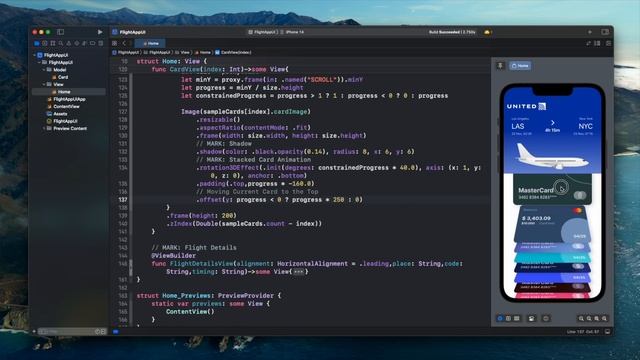Open the Build Succeeded activity status
Screen dimensions: 640x360
point(452,32)
